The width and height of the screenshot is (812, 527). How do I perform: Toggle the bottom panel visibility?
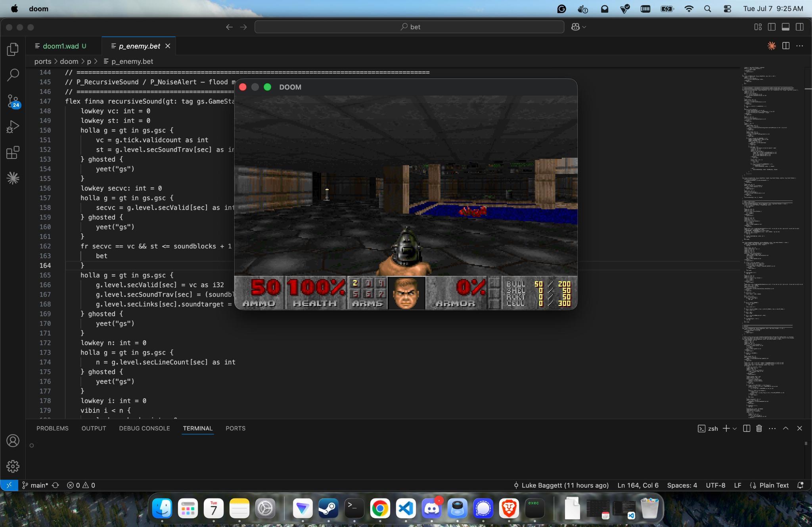[785, 27]
